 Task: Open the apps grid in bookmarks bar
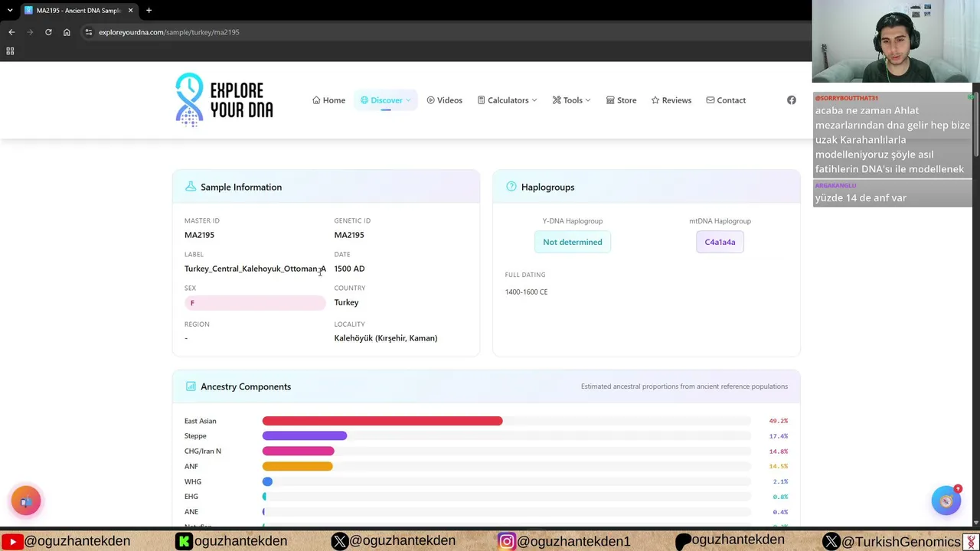10,51
